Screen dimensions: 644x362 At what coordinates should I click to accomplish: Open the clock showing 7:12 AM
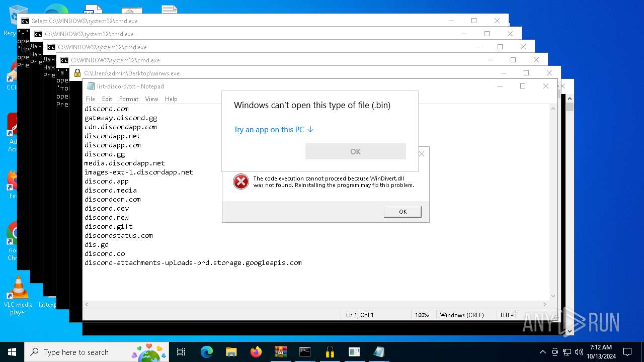(601, 351)
